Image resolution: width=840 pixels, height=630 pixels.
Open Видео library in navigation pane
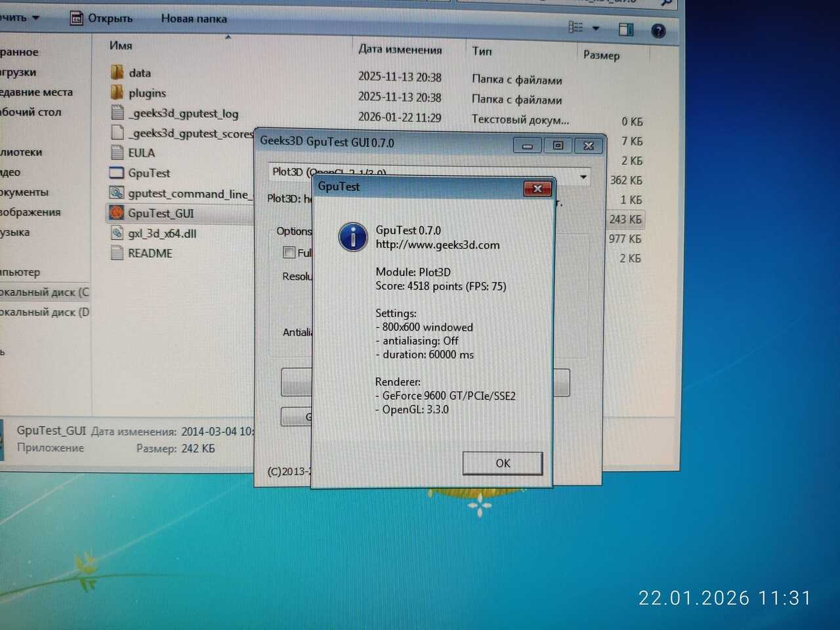pyautogui.click(x=10, y=172)
